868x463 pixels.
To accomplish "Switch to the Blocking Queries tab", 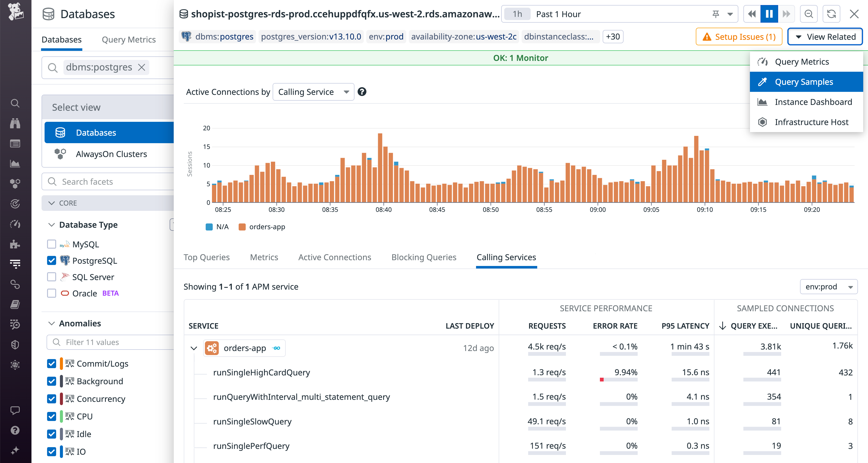I will (x=424, y=257).
